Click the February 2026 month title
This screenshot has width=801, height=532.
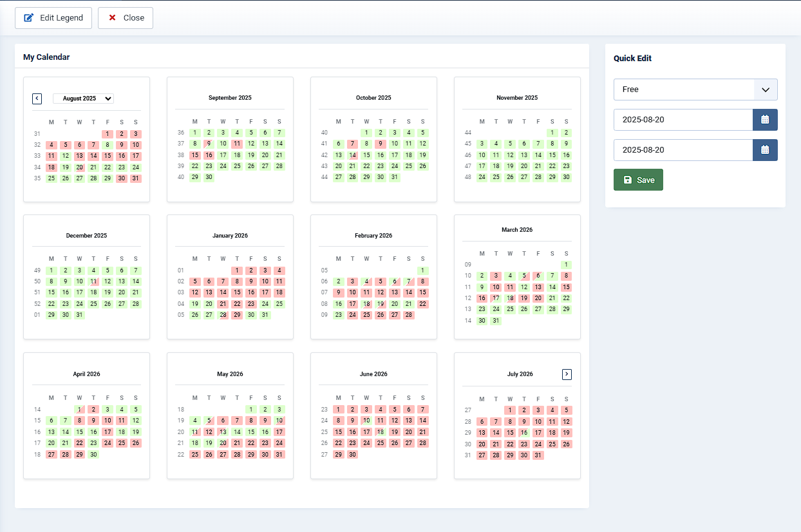373,236
